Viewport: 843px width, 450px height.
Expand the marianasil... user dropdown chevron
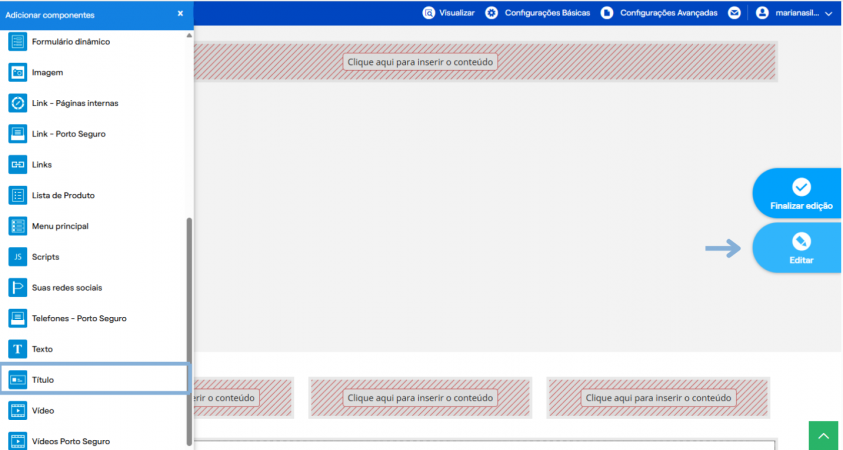tap(828, 13)
